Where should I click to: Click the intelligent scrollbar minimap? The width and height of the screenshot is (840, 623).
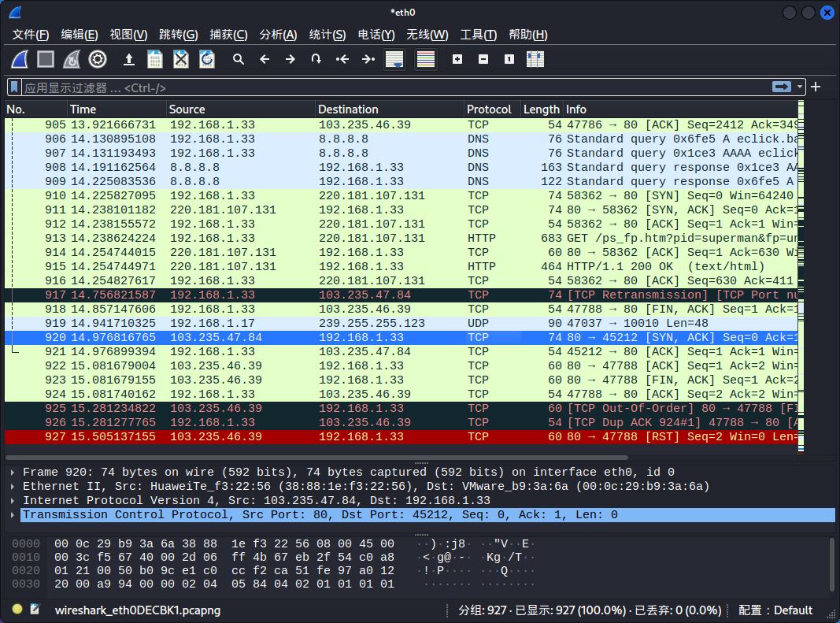click(801, 276)
